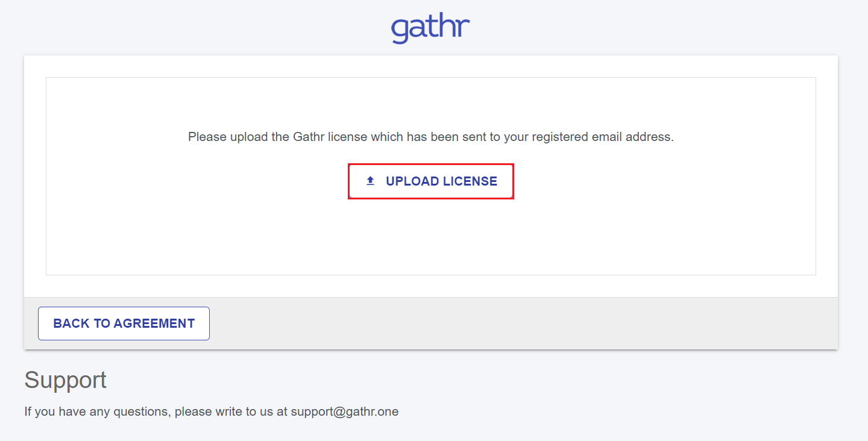Image resolution: width=868 pixels, height=441 pixels.
Task: Click the Support heading
Action: pyautogui.click(x=65, y=380)
